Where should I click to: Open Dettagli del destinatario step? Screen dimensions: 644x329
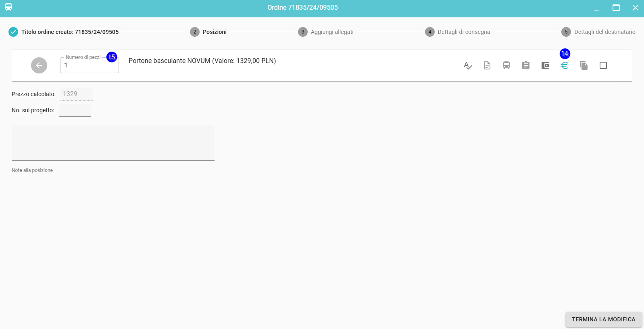pyautogui.click(x=598, y=32)
